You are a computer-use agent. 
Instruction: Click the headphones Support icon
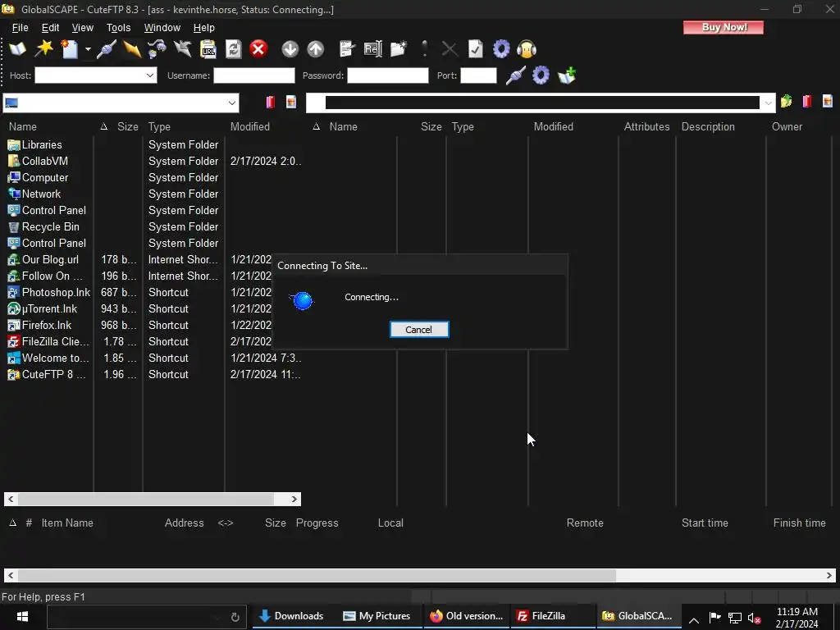[527, 49]
